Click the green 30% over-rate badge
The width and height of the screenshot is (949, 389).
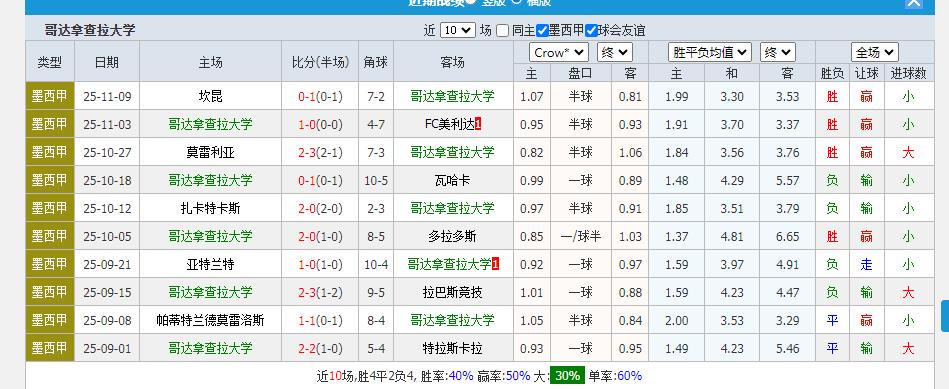[x=568, y=376]
